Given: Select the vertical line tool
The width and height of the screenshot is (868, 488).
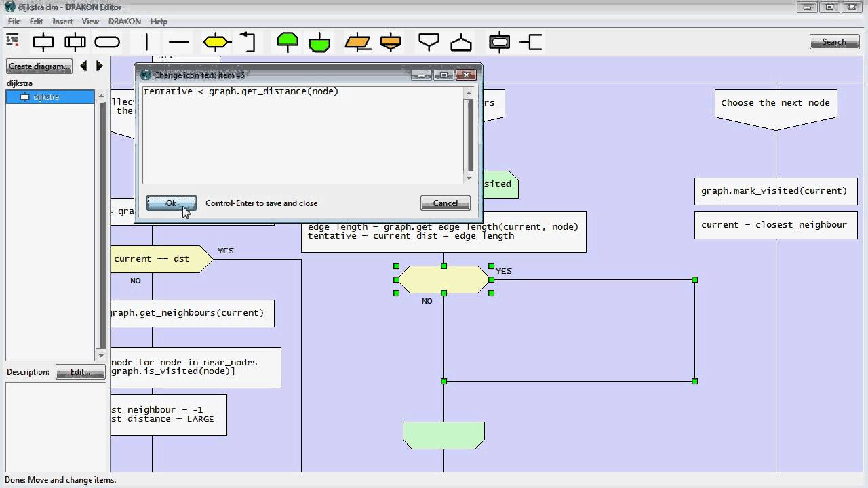Looking at the screenshot, I should click(146, 42).
